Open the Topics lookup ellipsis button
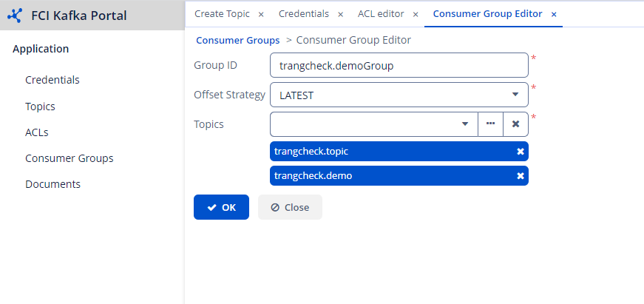Viewport: 644px width, 304px height. [490, 124]
